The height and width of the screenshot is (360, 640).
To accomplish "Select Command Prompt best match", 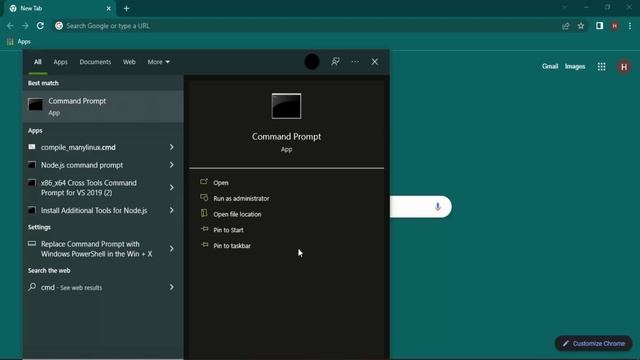I will pyautogui.click(x=103, y=106).
